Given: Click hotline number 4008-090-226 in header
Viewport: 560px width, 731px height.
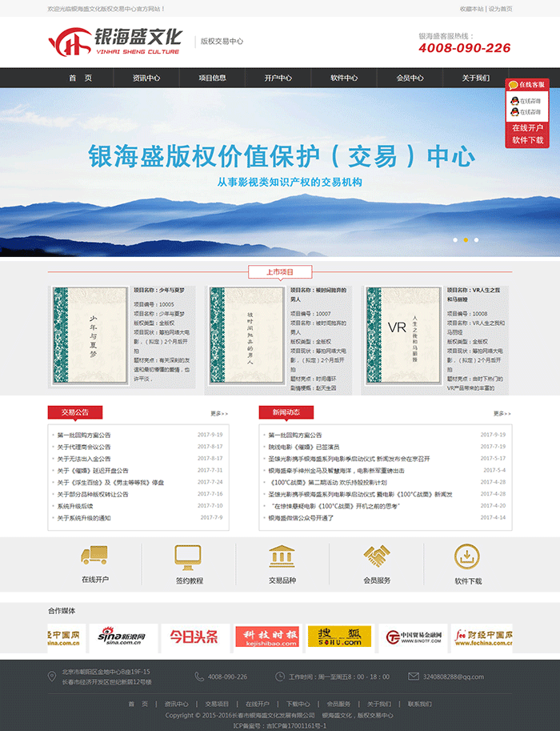Looking at the screenshot, I should pyautogui.click(x=465, y=48).
